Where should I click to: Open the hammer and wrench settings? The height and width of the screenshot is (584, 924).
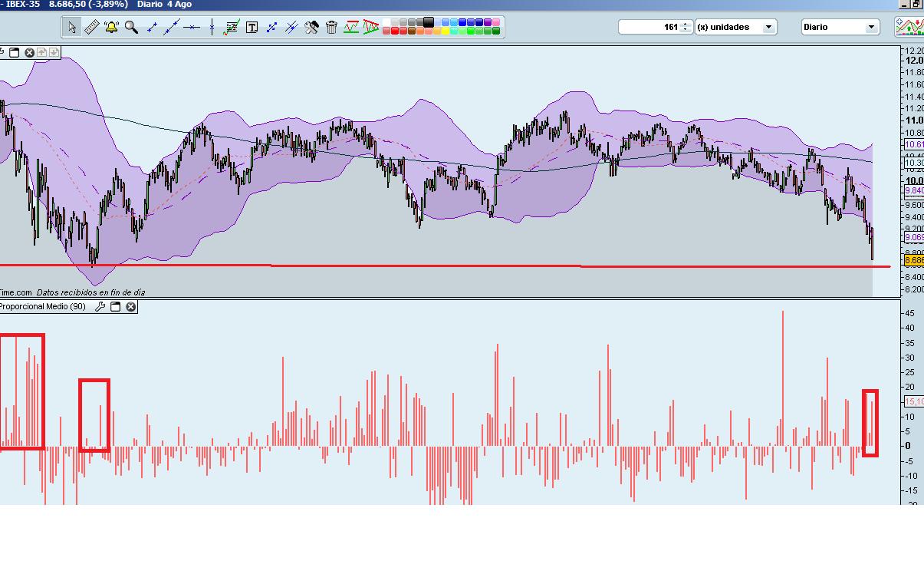pos(311,28)
